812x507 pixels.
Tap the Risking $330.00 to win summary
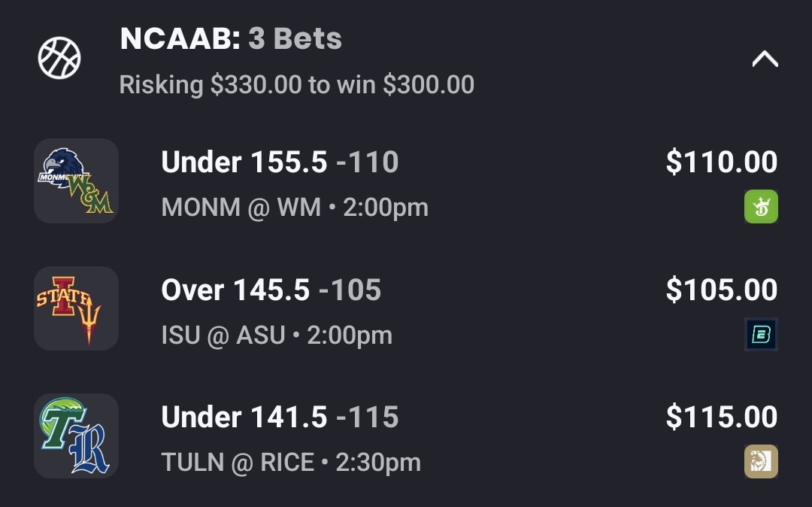click(x=297, y=85)
